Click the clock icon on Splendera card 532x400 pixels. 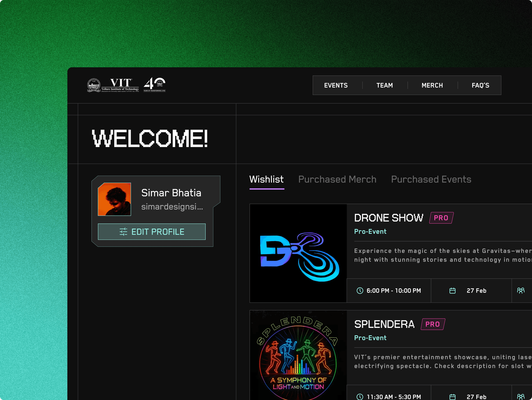(360, 397)
